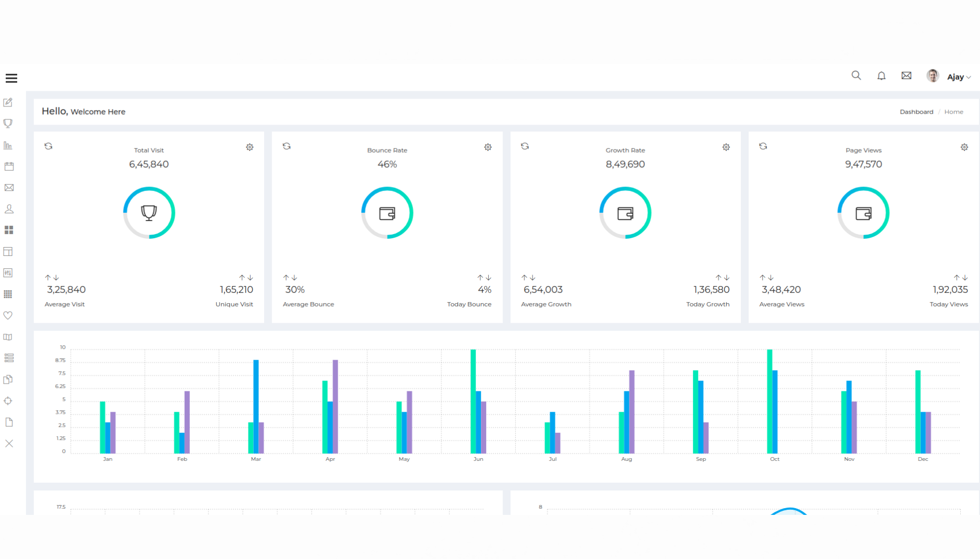Toggle the hamburger sidebar menu
Screen dimensions: 980x559
(x=11, y=78)
